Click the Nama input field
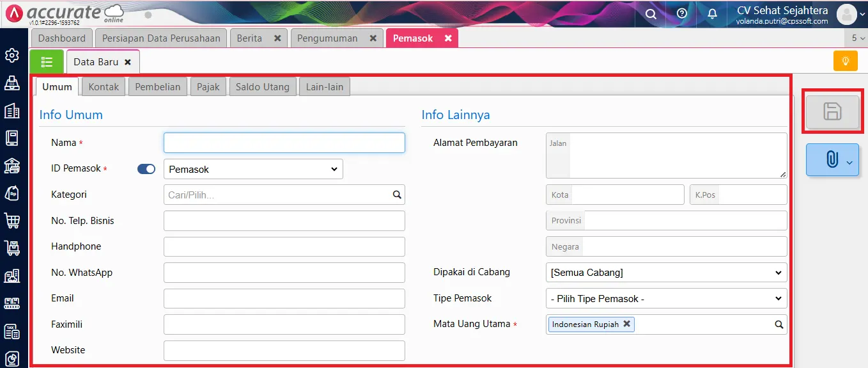Image resolution: width=868 pixels, height=368 pixels. [284, 143]
